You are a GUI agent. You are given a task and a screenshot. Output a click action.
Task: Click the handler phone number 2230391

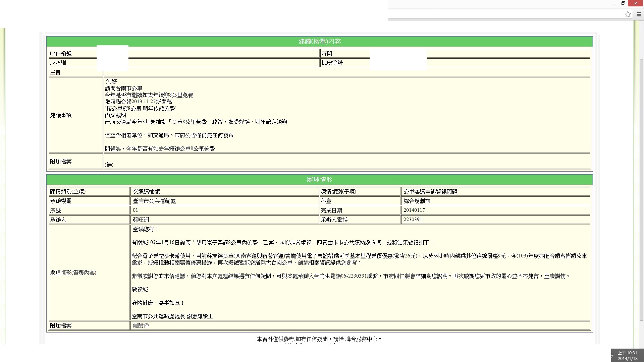[413, 220]
